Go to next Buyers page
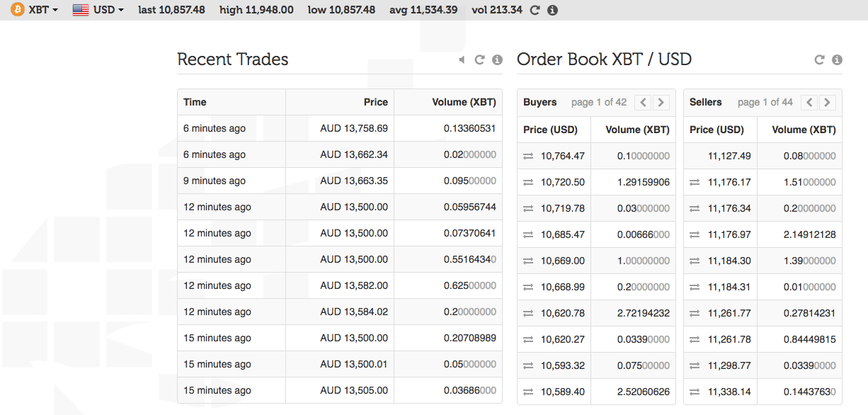The image size is (868, 415). pos(661,102)
